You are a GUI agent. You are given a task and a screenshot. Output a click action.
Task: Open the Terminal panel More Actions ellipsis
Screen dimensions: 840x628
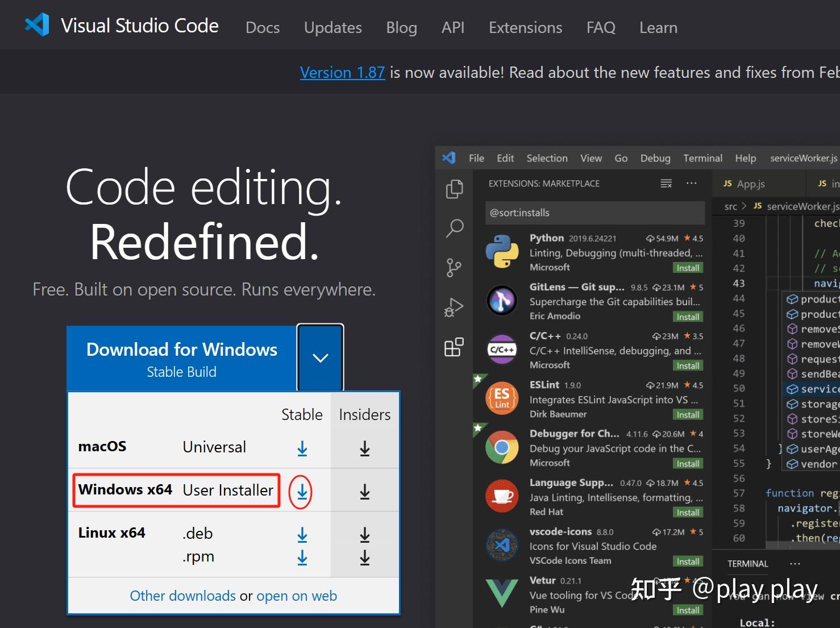795,563
